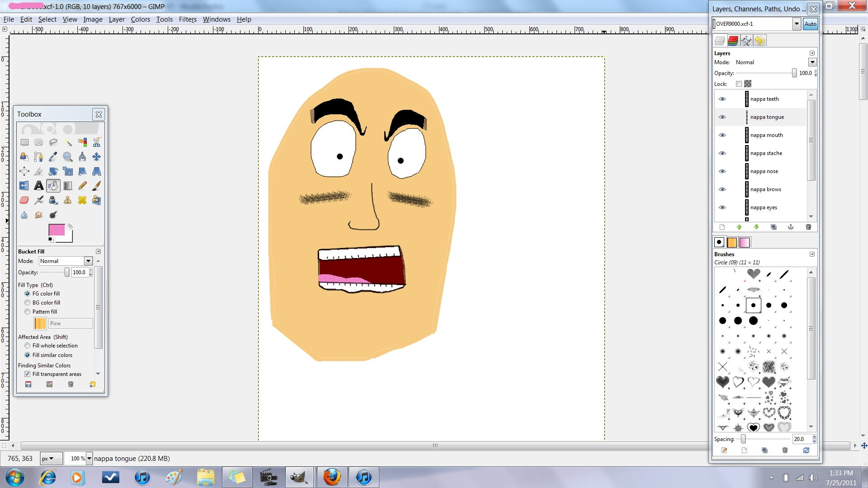Select the nappa nose layer
The height and width of the screenshot is (488, 868).
point(764,171)
